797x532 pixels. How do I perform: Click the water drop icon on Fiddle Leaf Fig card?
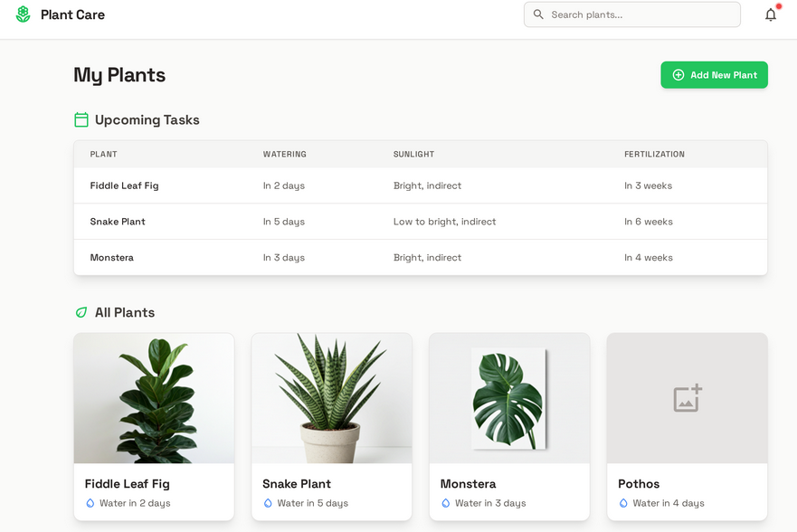point(90,503)
